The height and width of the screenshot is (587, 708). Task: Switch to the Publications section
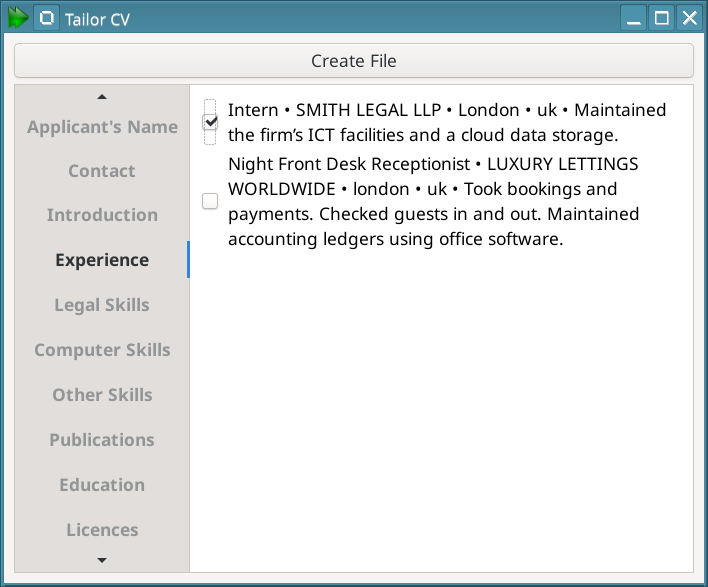point(102,440)
